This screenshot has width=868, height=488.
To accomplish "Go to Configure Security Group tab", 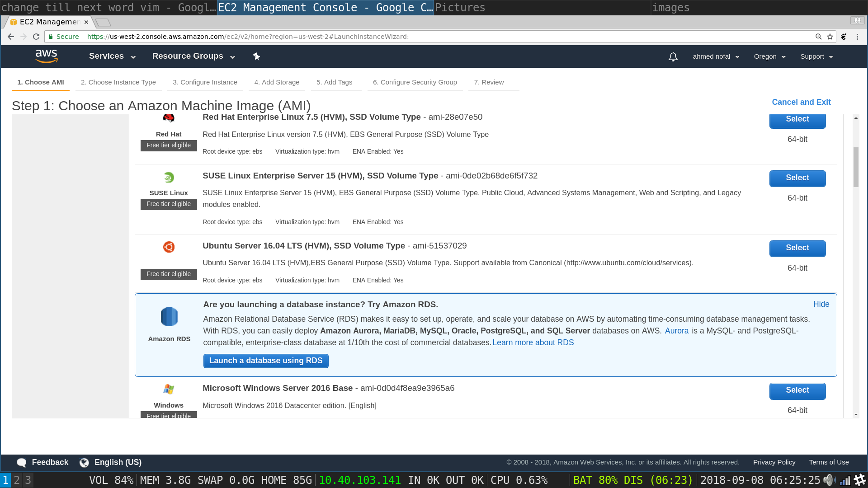I will [x=415, y=82].
